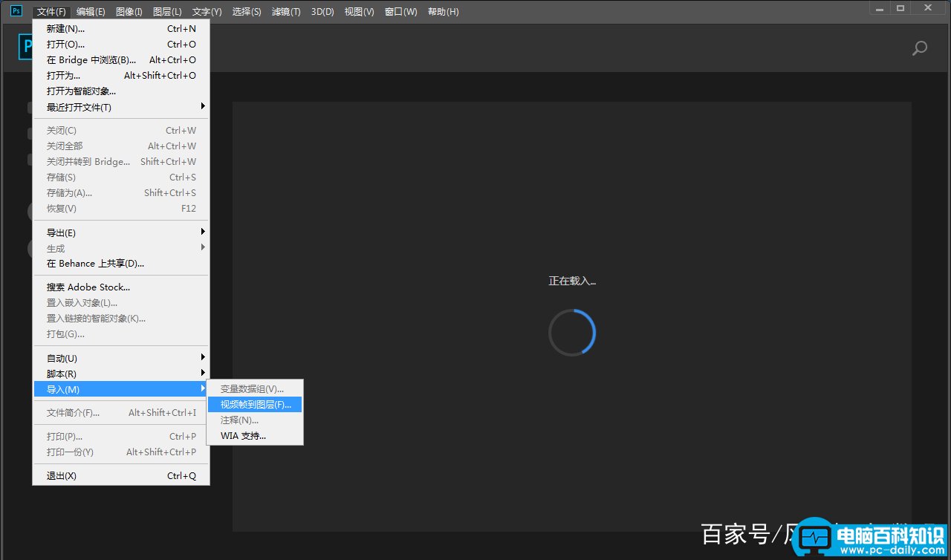Viewport: 951px width, 560px height.
Task: Open the 文件(F) menu
Action: pyautogui.click(x=52, y=12)
